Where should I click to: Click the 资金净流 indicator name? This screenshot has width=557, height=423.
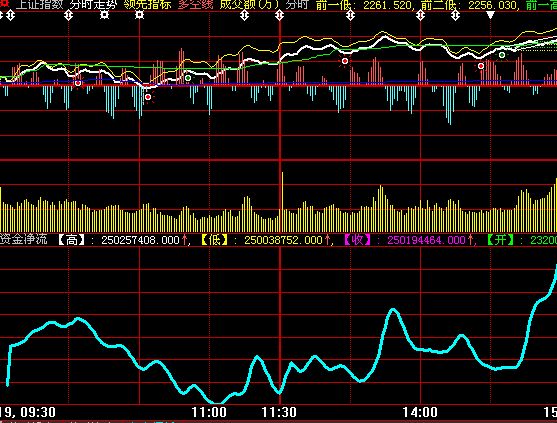[x=23, y=239]
